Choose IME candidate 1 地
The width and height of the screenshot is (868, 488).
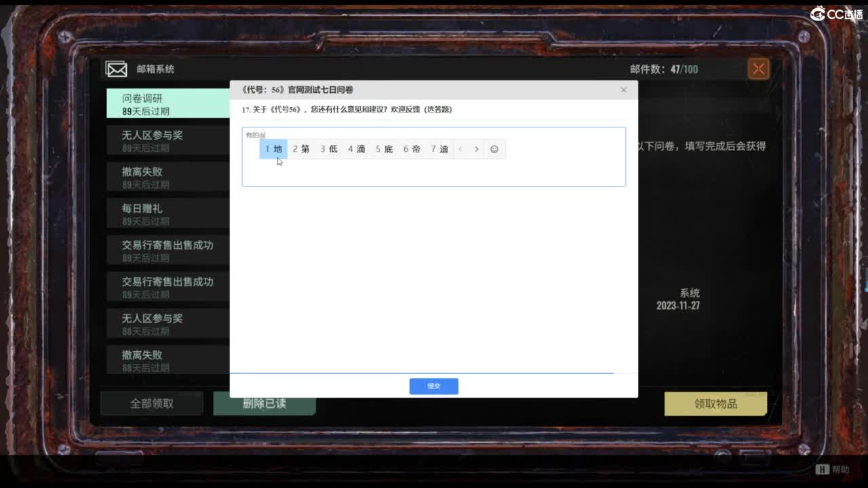click(273, 149)
